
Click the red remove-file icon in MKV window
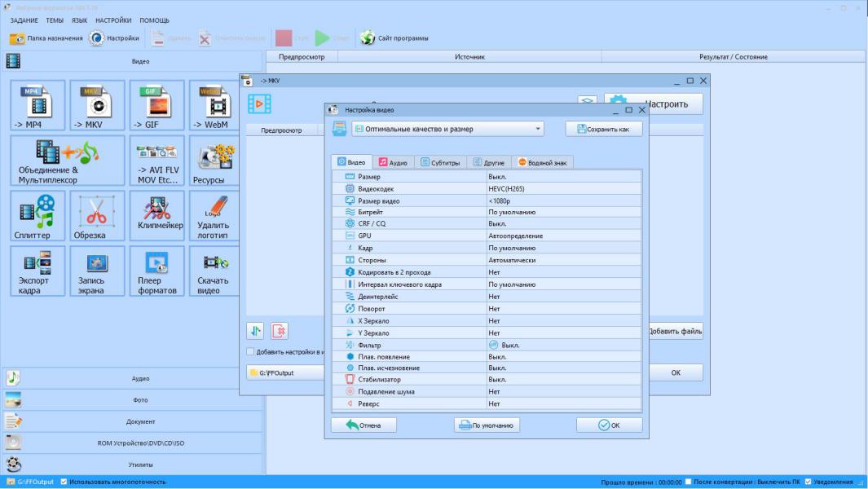[x=280, y=331]
